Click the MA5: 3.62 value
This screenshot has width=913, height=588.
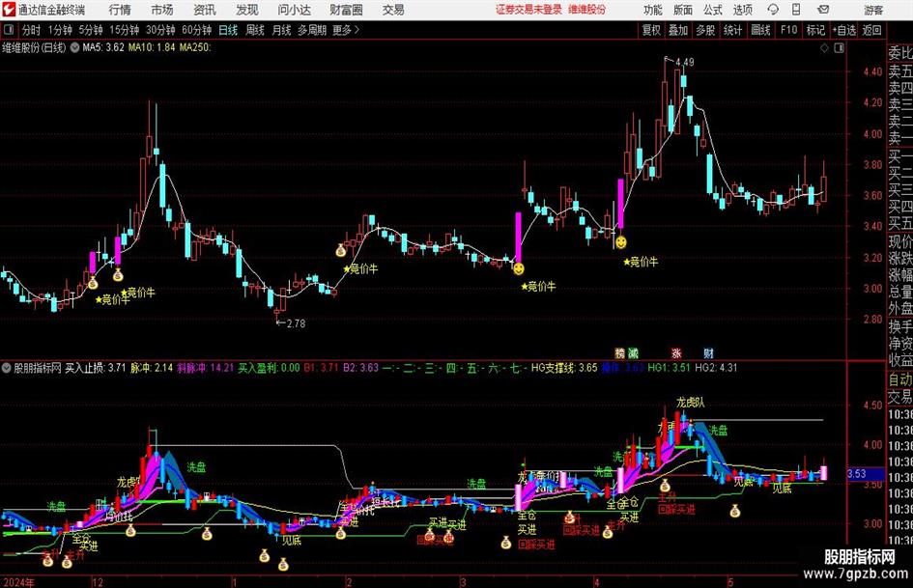(103, 47)
